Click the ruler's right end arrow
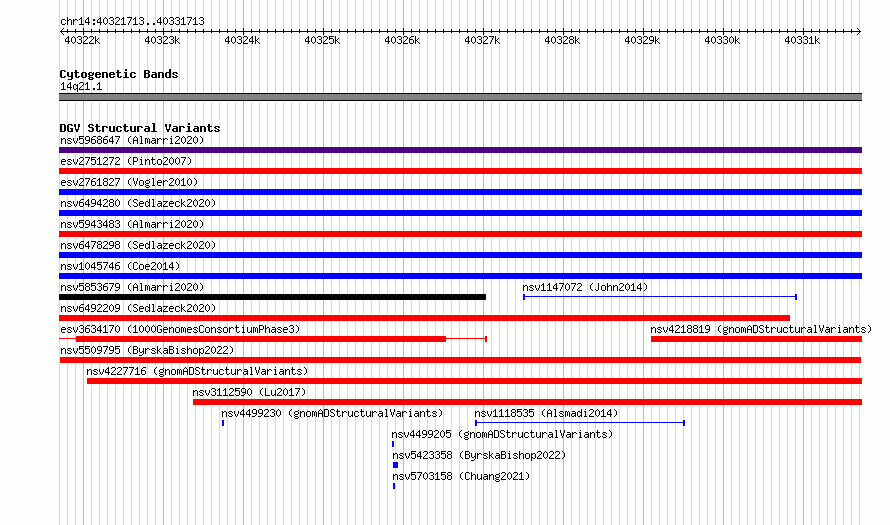The height and width of the screenshot is (525, 890). (x=859, y=32)
